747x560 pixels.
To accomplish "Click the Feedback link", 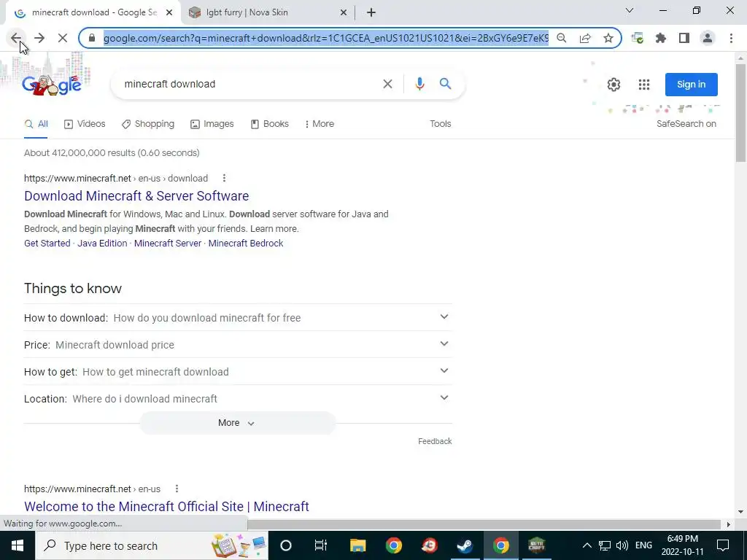I will point(435,441).
